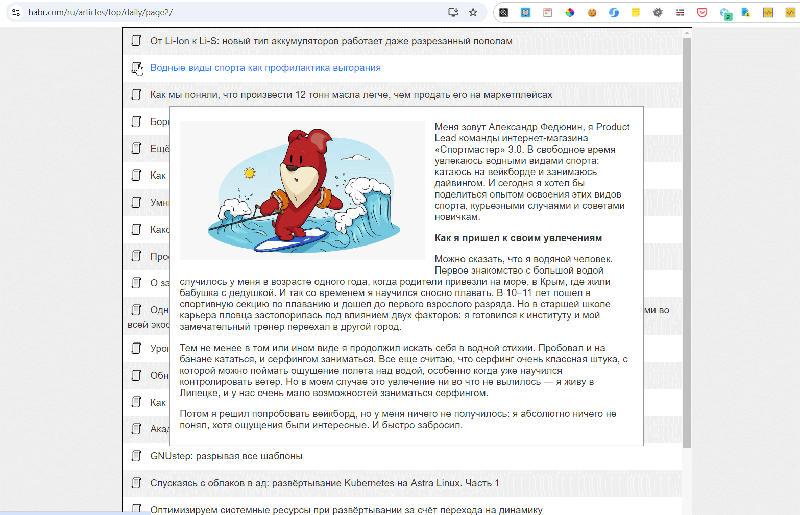Open the red Pocket extension icon
The image size is (800, 515).
[702, 13]
